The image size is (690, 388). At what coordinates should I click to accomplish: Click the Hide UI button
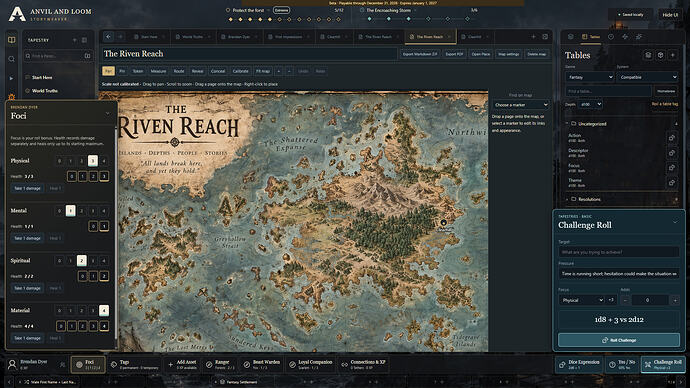670,15
